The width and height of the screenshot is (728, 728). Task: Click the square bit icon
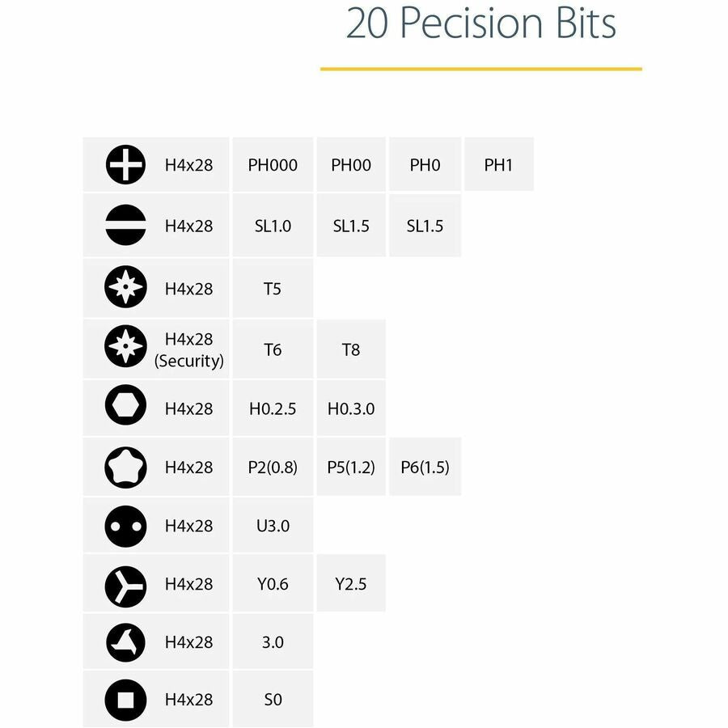(x=125, y=700)
